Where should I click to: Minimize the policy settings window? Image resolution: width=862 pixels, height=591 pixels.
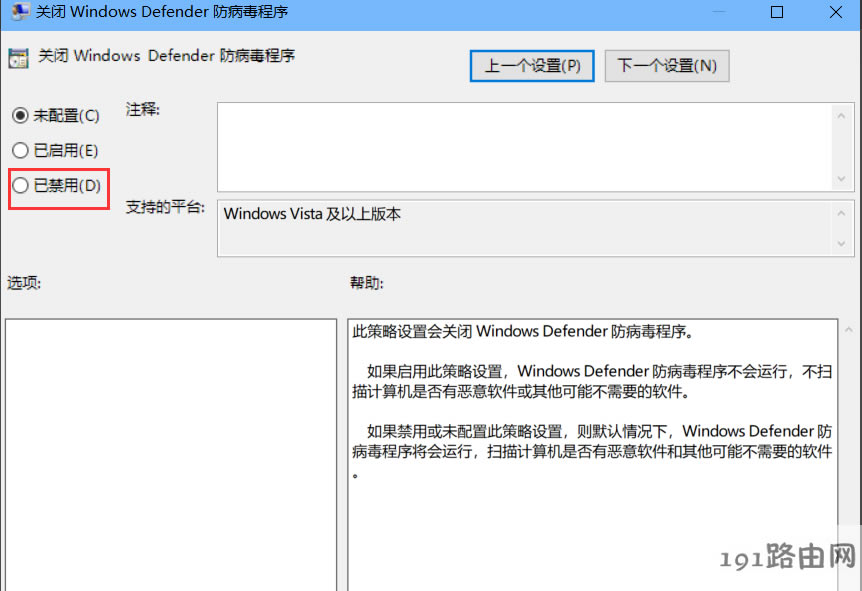[x=719, y=12]
